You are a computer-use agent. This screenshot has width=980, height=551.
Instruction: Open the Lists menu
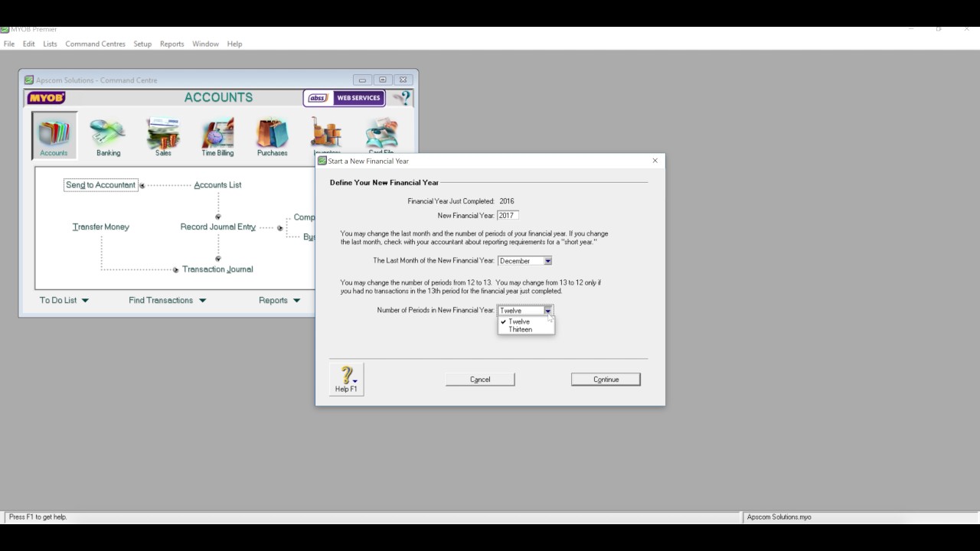[x=50, y=44]
